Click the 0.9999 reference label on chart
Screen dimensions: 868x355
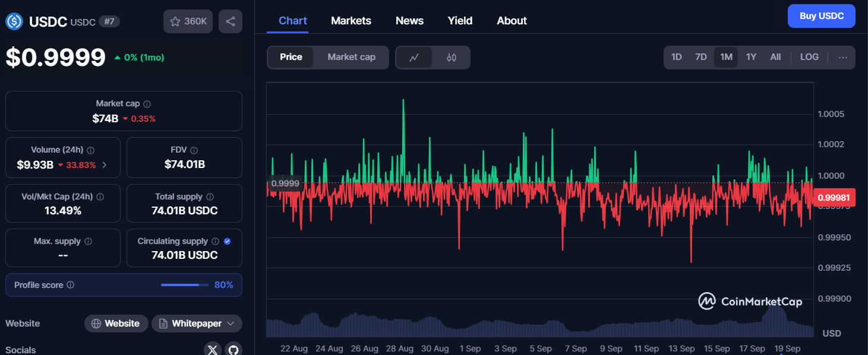tap(285, 183)
